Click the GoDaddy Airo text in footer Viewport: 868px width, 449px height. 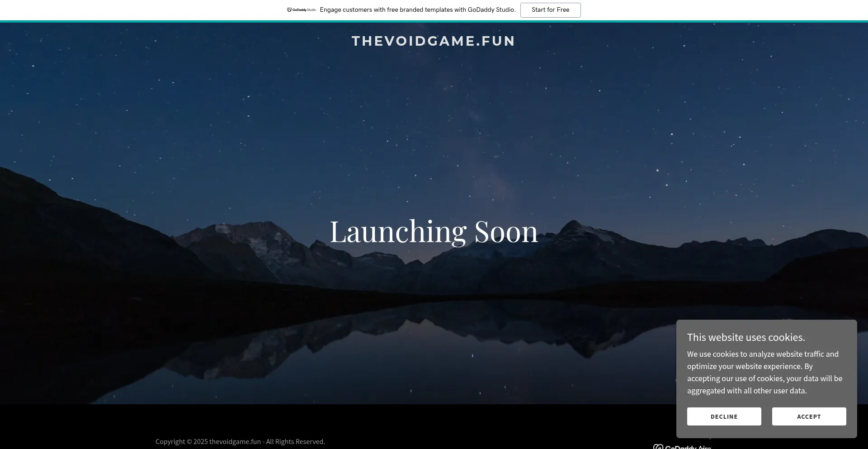point(688,447)
